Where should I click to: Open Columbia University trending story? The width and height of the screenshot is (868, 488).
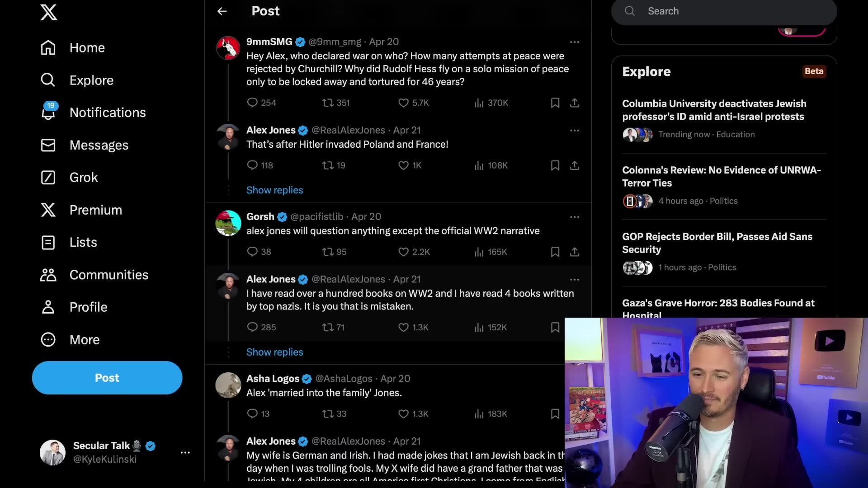coord(714,110)
